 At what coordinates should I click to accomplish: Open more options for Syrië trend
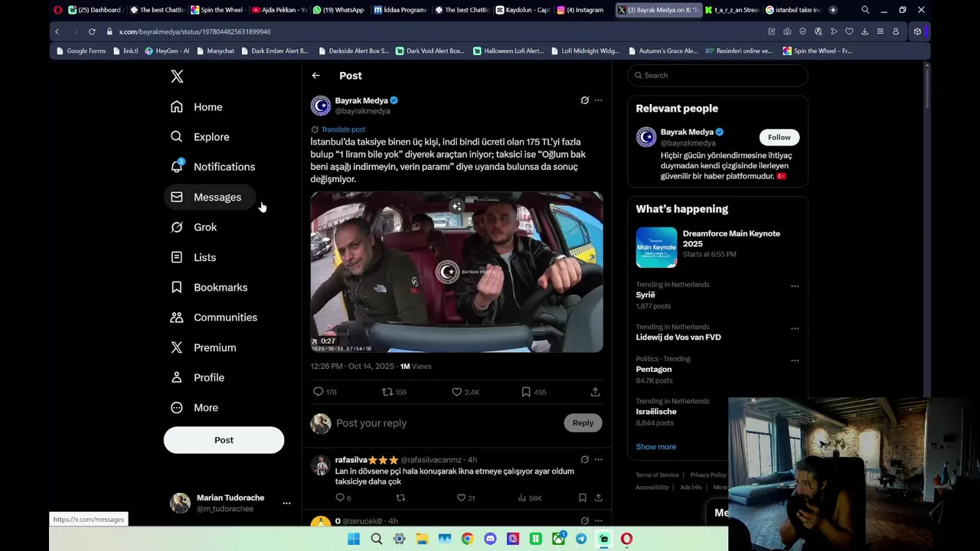[795, 286]
